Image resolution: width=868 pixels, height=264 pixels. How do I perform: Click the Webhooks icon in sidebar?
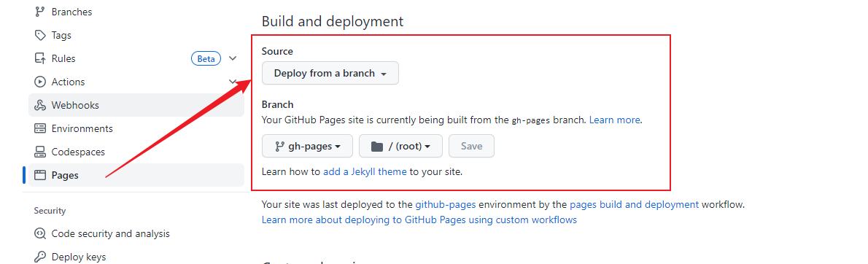pyautogui.click(x=40, y=105)
